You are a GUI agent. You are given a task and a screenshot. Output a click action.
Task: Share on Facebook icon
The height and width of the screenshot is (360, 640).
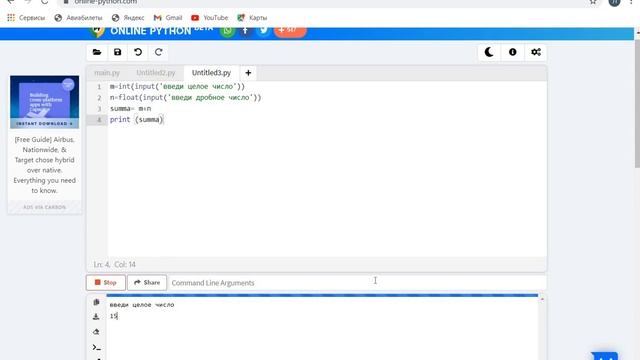[245, 31]
